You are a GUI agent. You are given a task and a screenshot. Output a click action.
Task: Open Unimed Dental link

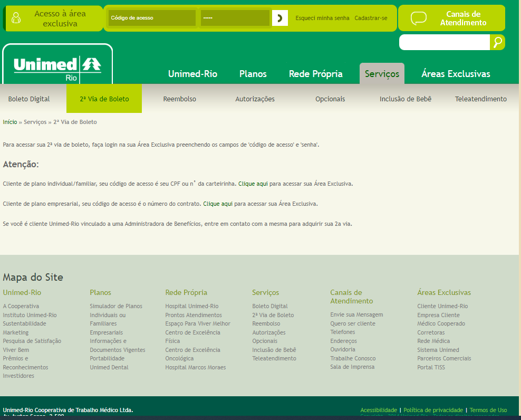point(109,367)
